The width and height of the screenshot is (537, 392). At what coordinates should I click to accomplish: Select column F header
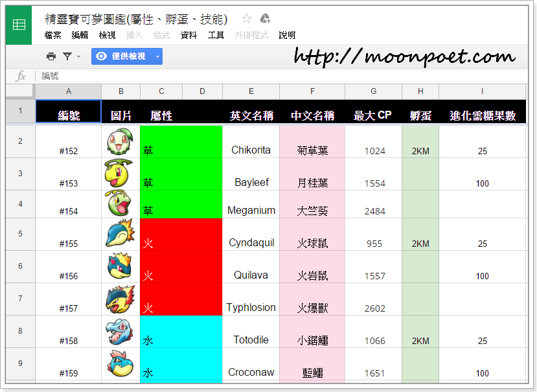pos(312,91)
